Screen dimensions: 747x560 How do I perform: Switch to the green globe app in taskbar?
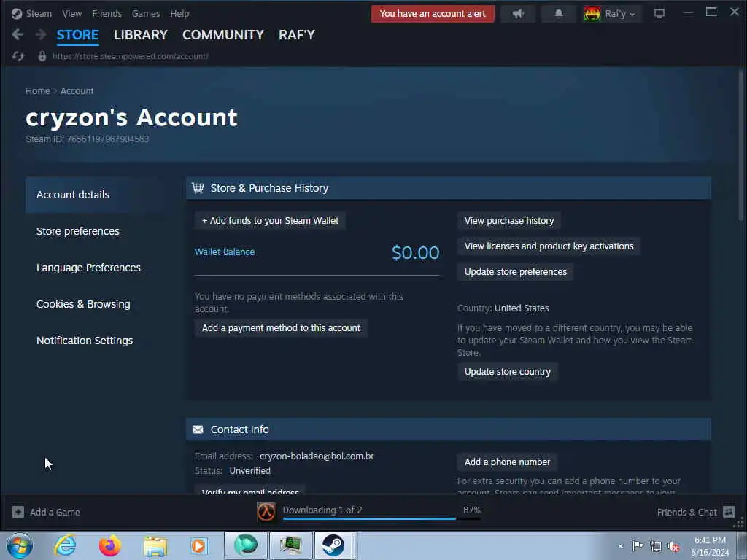click(246, 545)
